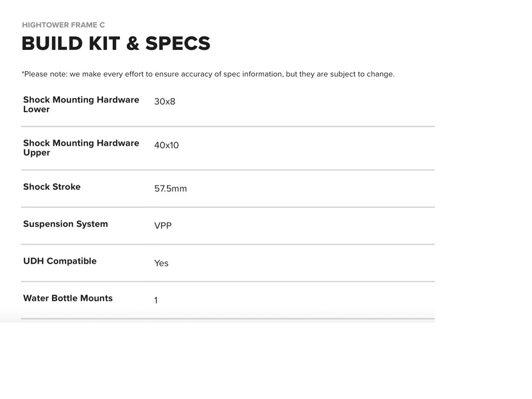Select the "Shock Mounting Hardware Lower" label
This screenshot has height=399, width=532.
81,104
